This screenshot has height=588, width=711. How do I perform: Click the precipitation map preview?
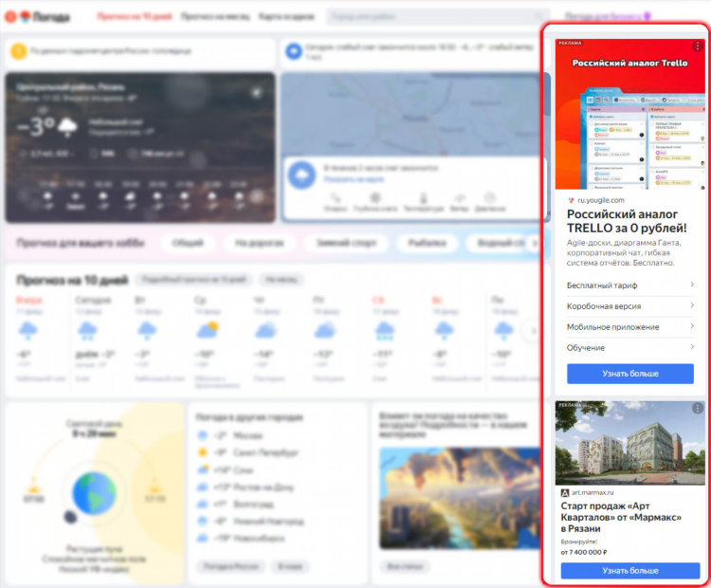pyautogui.click(x=412, y=116)
